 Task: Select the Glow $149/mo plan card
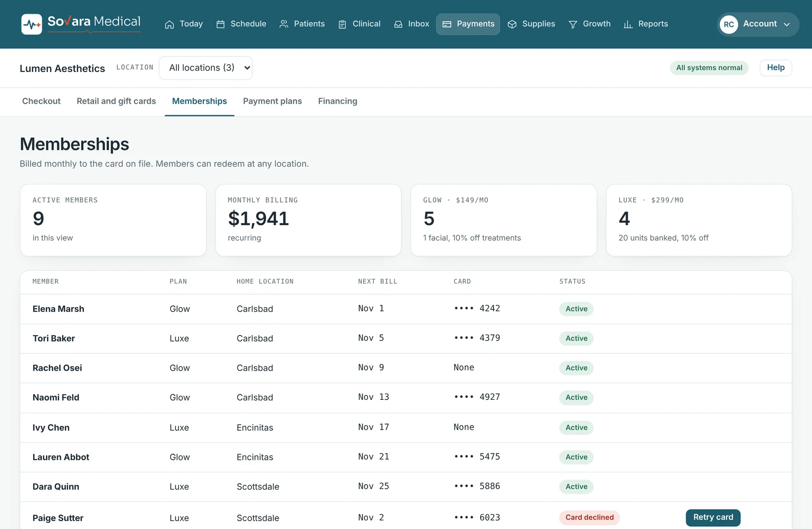[504, 220]
